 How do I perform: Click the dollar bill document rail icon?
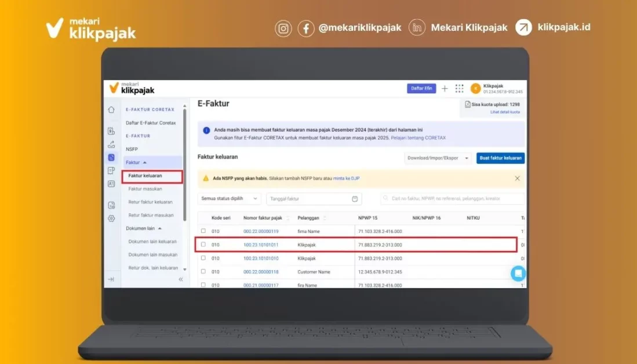[111, 131]
